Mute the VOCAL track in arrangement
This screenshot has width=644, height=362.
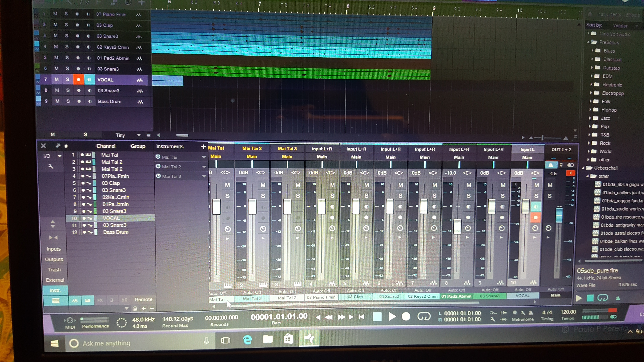point(57,79)
